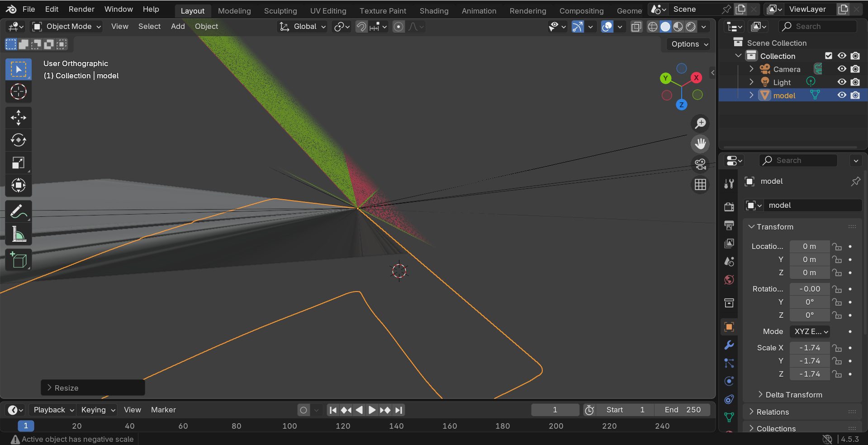Open the timeline Marker menu
This screenshot has height=445, width=868.
163,410
